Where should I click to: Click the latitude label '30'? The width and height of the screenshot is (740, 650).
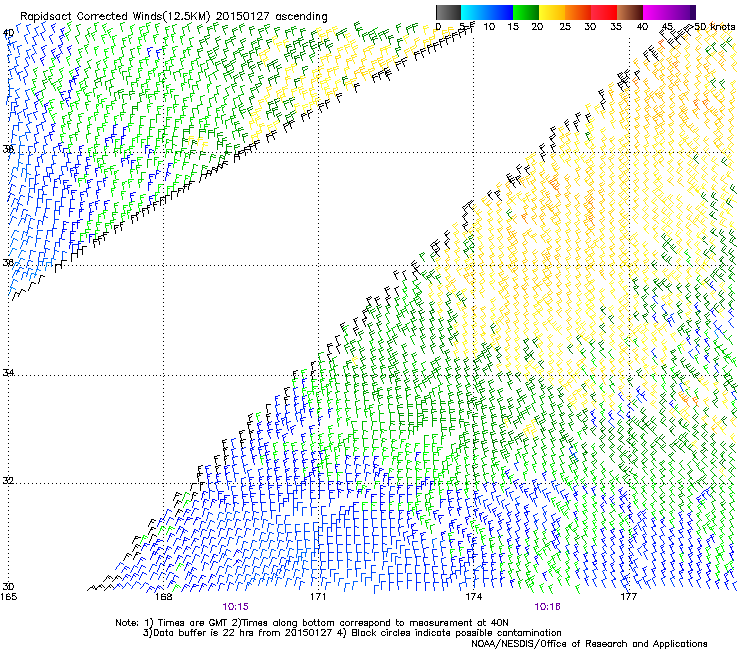click(x=8, y=586)
